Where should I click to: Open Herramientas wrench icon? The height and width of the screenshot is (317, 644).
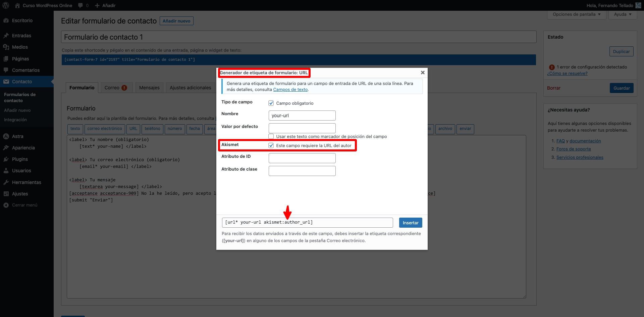[6, 182]
